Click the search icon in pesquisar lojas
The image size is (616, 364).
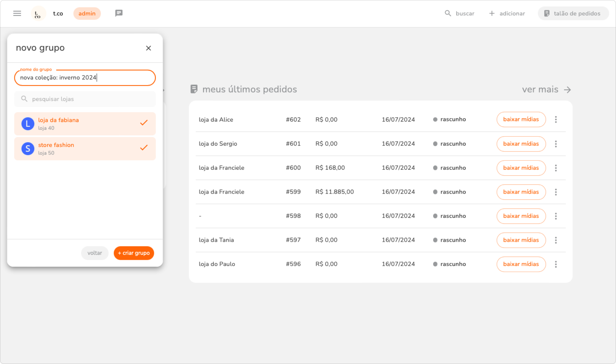(24, 99)
